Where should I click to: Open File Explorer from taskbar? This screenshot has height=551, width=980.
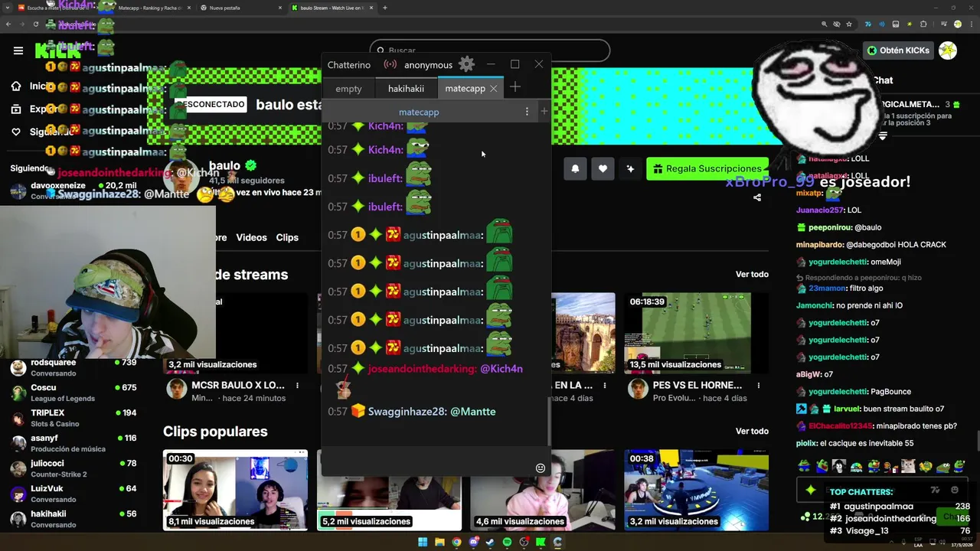tap(439, 542)
